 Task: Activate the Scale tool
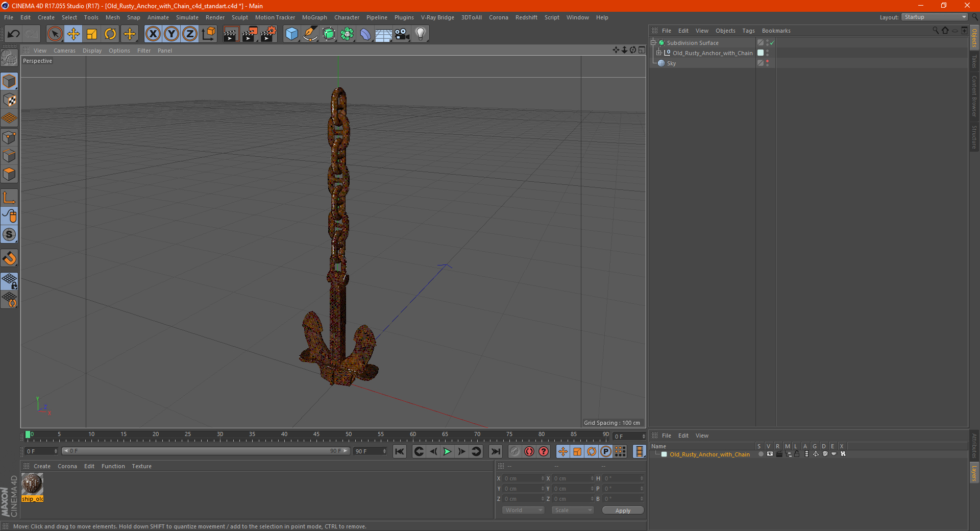pos(92,34)
